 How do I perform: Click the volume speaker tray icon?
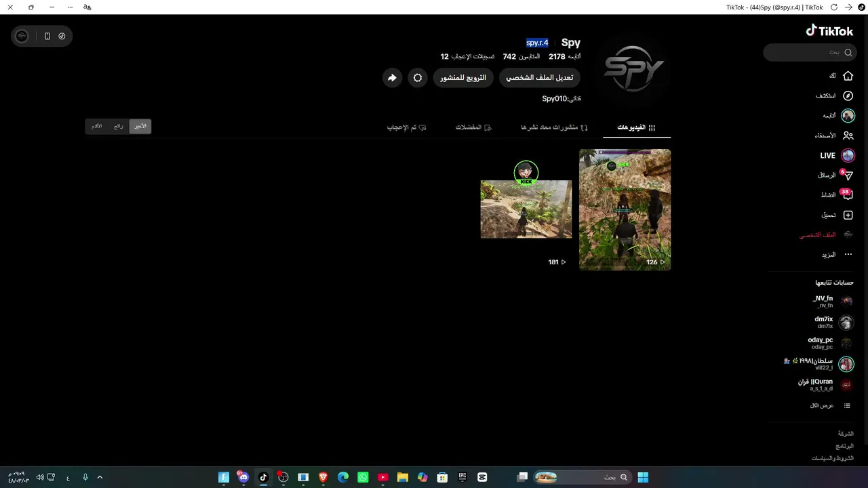coord(40,477)
